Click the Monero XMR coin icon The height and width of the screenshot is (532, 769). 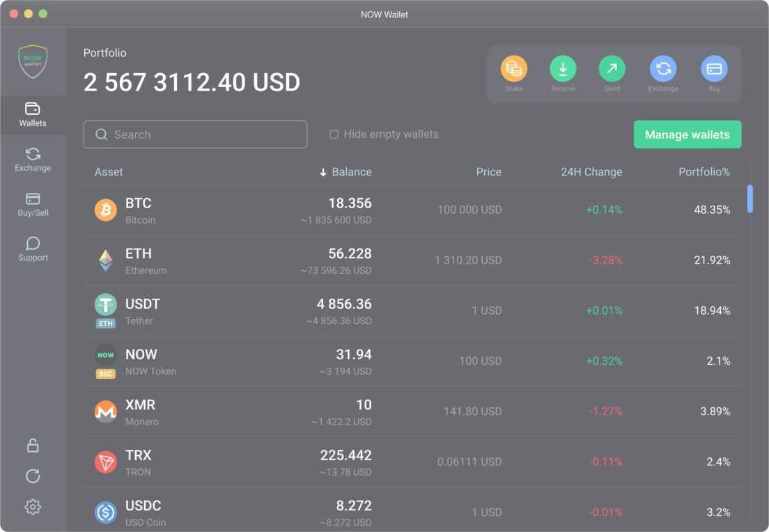point(105,412)
